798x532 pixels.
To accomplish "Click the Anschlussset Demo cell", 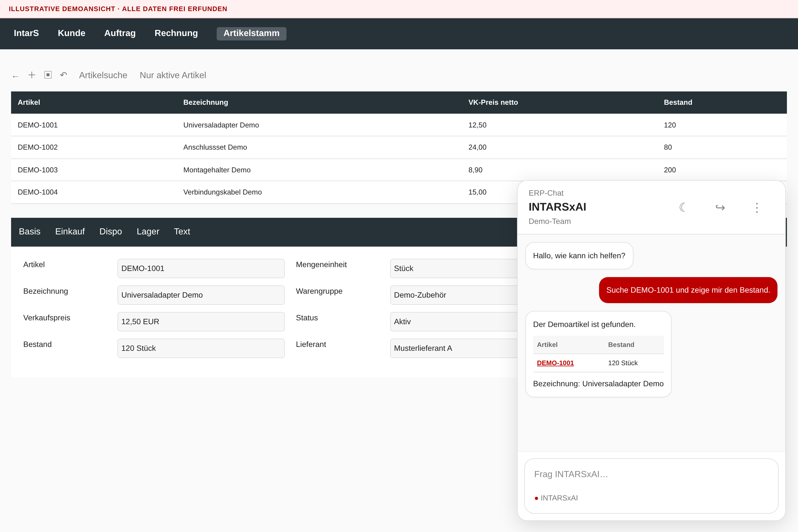I will click(215, 147).
